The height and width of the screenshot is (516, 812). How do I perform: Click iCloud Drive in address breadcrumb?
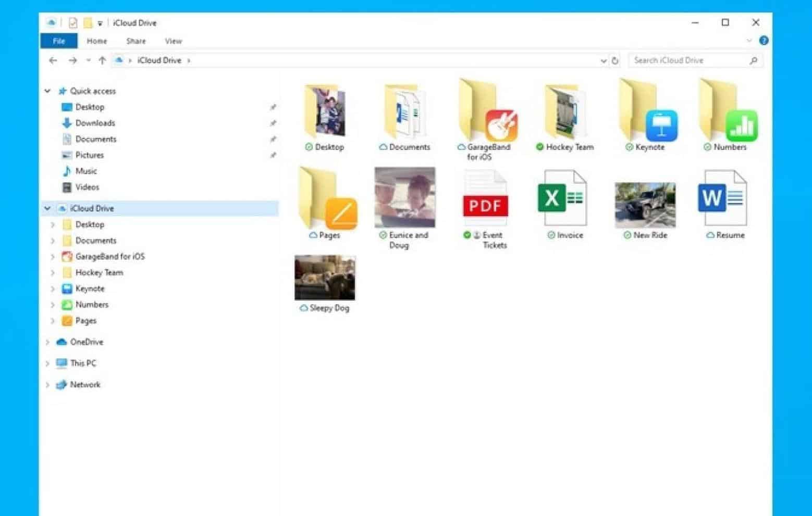(159, 60)
